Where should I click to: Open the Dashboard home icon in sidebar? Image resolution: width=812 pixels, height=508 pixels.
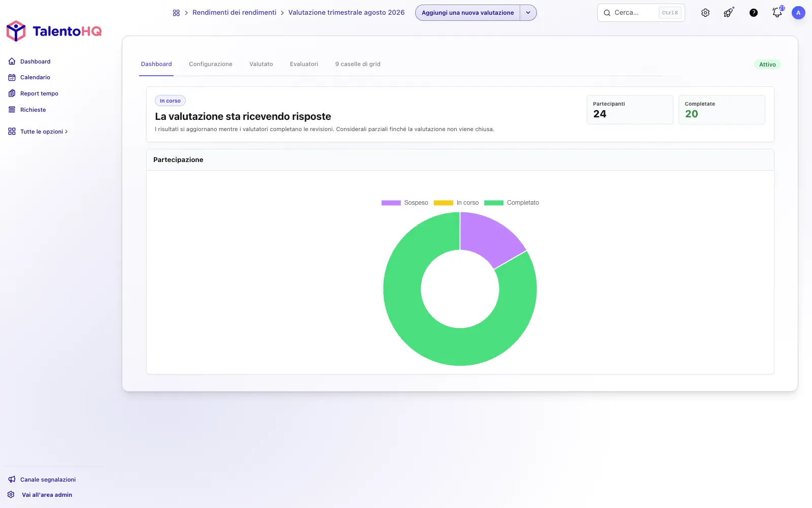tap(12, 61)
